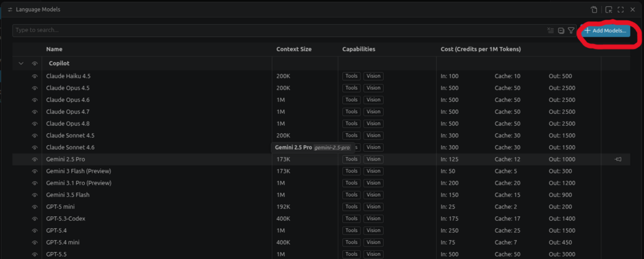Select the Copilot group row label
The image size is (644, 259).
click(x=59, y=63)
